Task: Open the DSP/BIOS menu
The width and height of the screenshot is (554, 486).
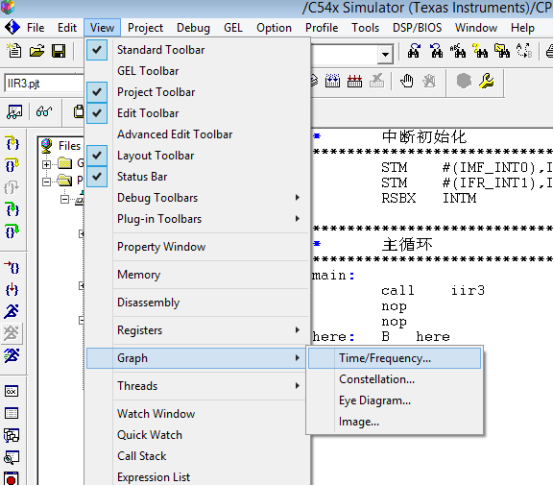Action: click(417, 28)
